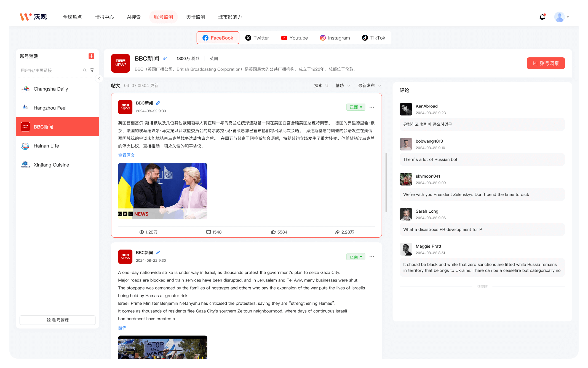Select Xinjiang Cuisine in the account list
The width and height of the screenshot is (588, 368).
click(57, 165)
